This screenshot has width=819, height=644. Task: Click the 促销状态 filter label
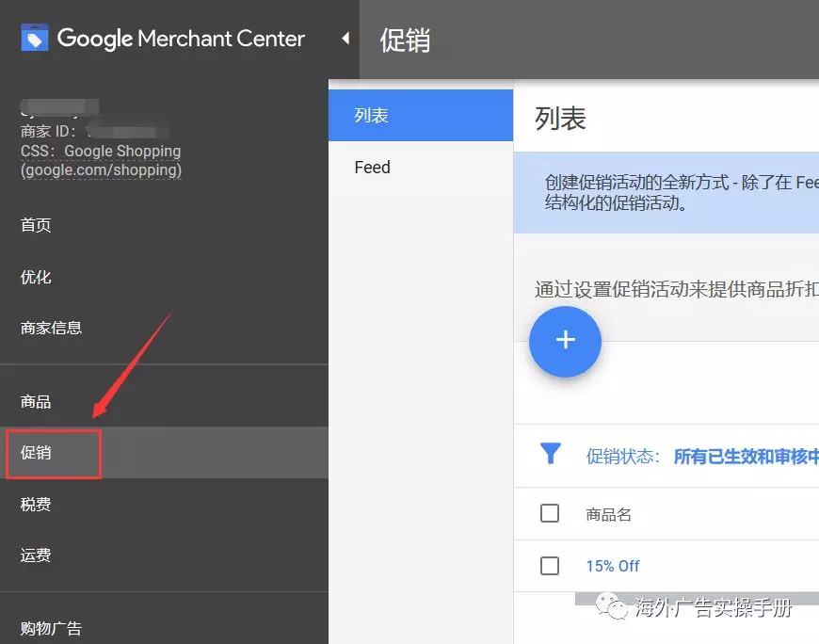pos(623,457)
